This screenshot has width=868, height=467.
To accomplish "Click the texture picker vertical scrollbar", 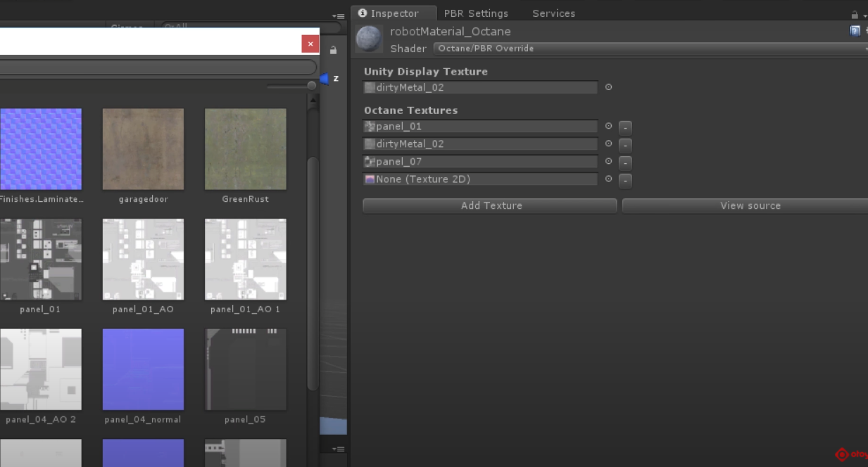I will coord(313,274).
